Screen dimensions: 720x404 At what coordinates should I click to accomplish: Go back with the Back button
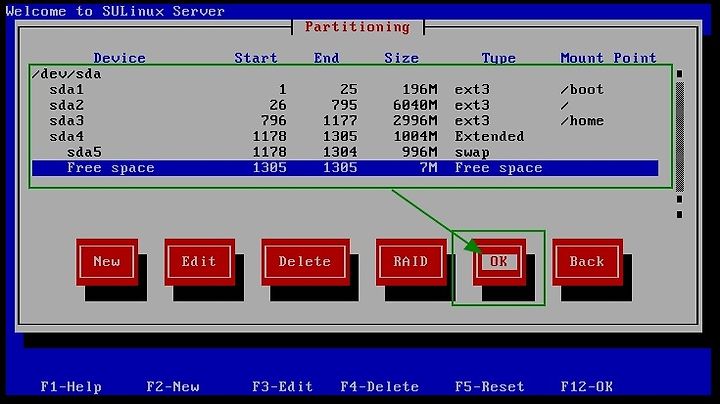(587, 262)
